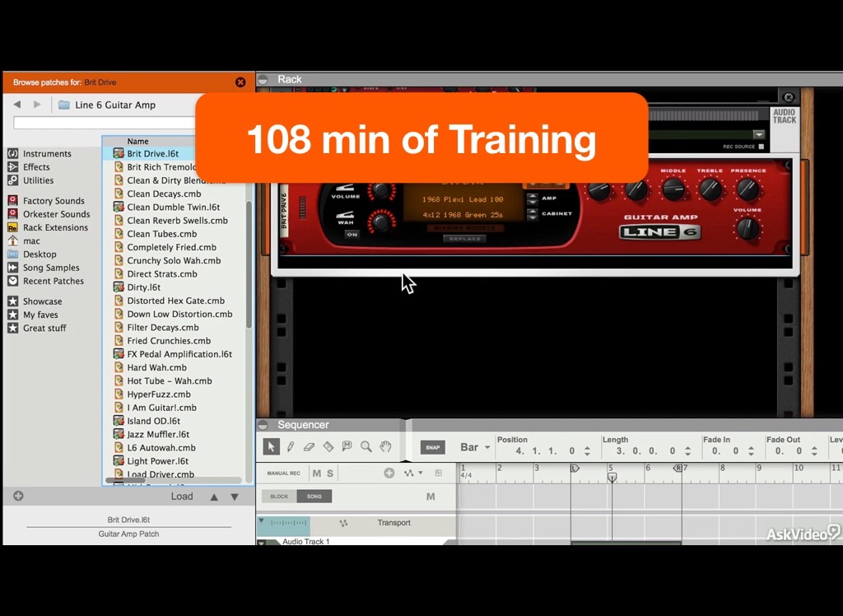Toggle global Mute M button
Viewport: 843px width, 616px height.
317,474
